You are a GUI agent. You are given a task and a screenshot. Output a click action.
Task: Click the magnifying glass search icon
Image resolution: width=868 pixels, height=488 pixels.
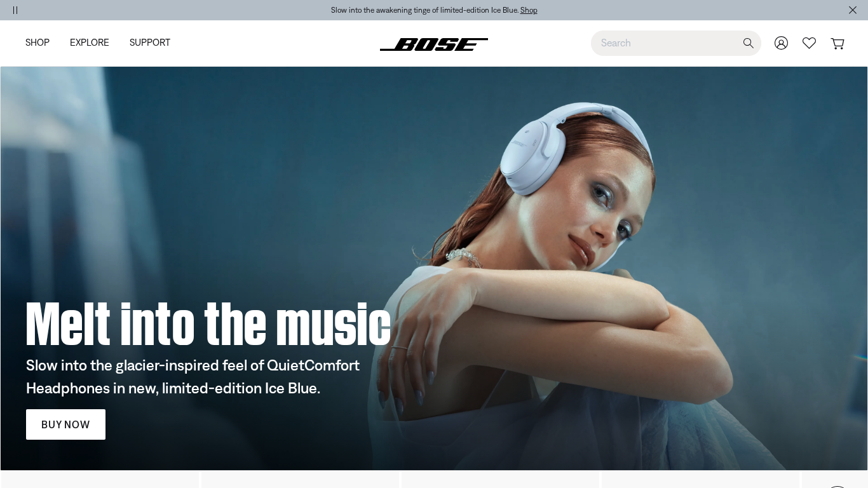tap(749, 43)
